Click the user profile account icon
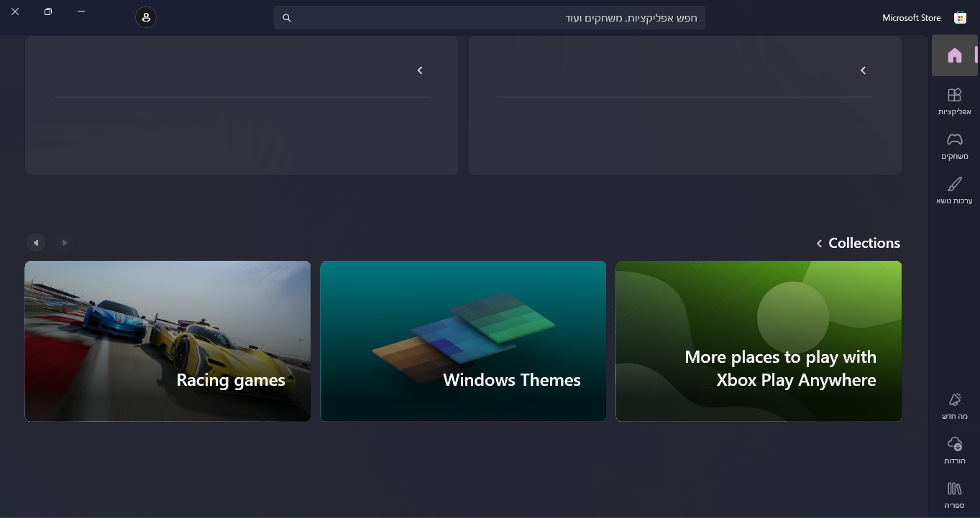 pyautogui.click(x=146, y=17)
